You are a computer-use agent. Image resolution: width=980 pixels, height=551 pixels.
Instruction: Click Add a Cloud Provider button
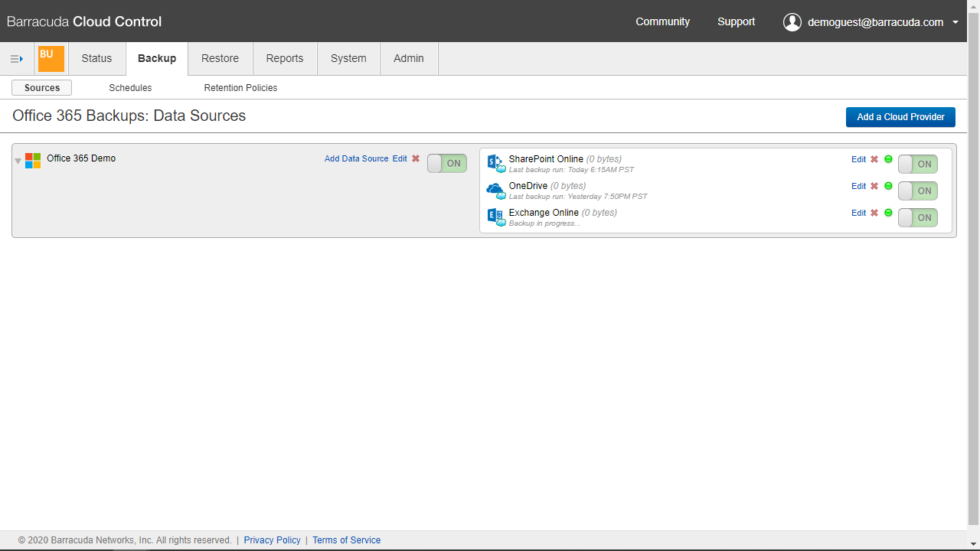click(900, 117)
